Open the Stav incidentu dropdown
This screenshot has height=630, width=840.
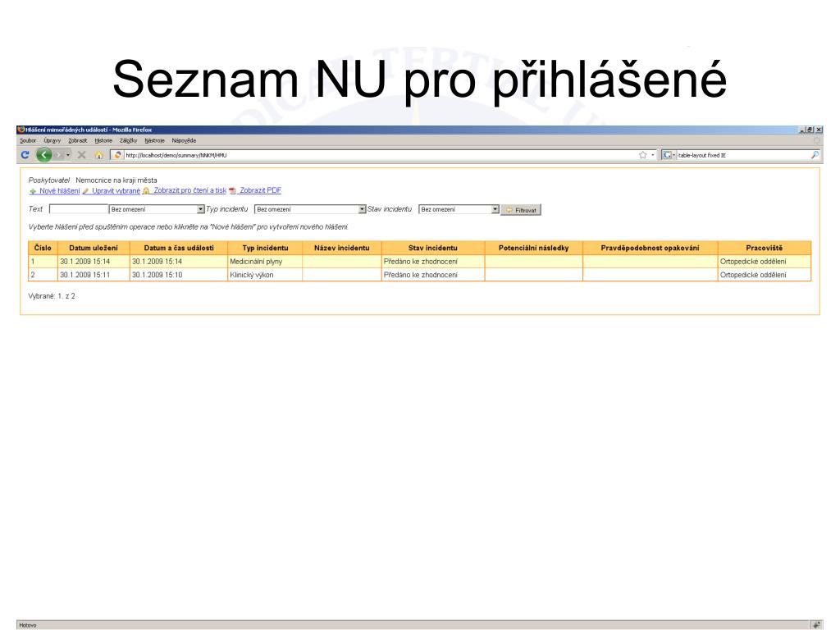tap(459, 209)
